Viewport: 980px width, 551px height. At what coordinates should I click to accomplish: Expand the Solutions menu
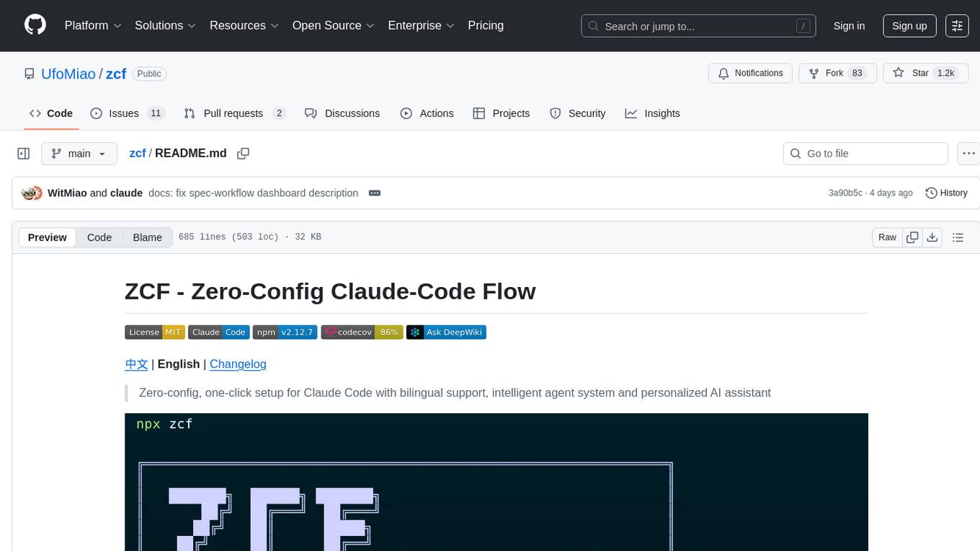click(166, 25)
